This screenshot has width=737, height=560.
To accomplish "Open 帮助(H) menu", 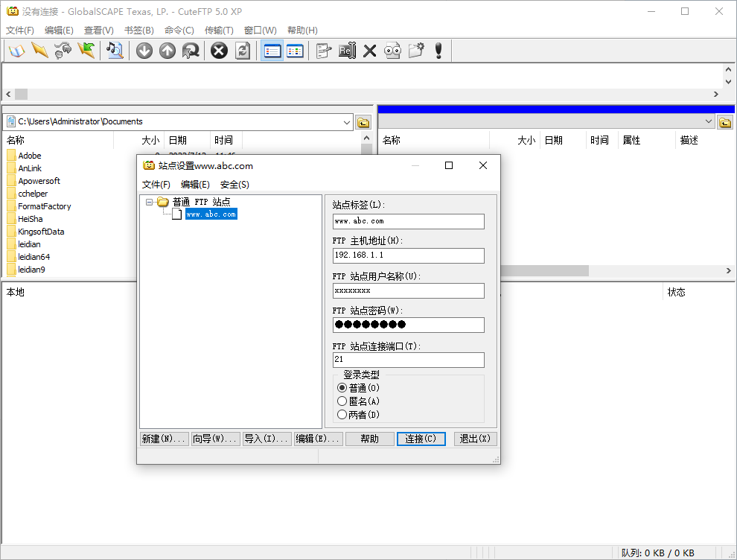I will (x=302, y=30).
